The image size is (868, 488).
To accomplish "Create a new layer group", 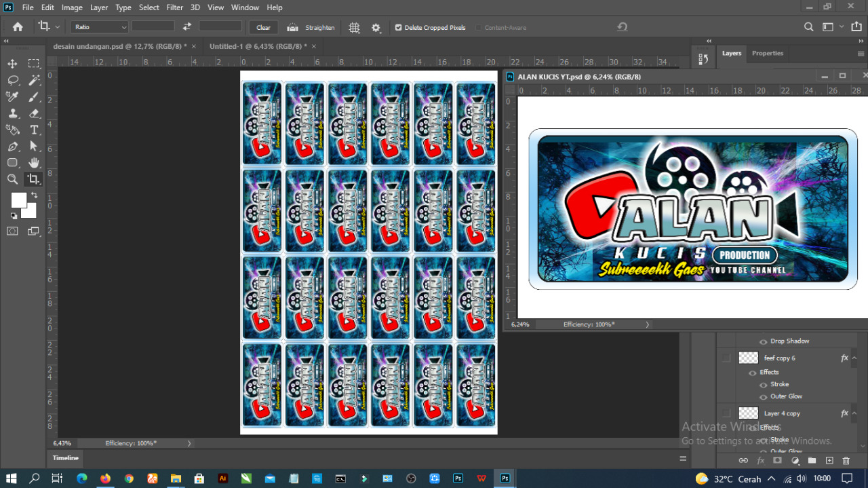I will point(812,460).
